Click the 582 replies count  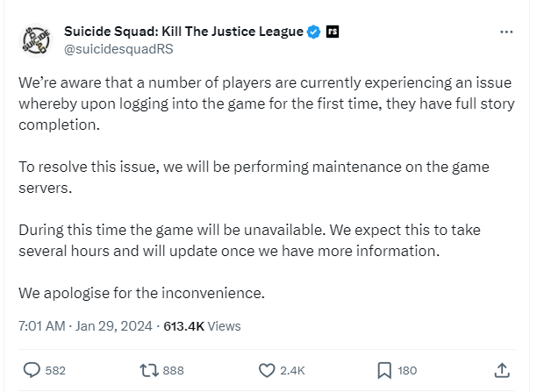pyautogui.click(x=55, y=370)
